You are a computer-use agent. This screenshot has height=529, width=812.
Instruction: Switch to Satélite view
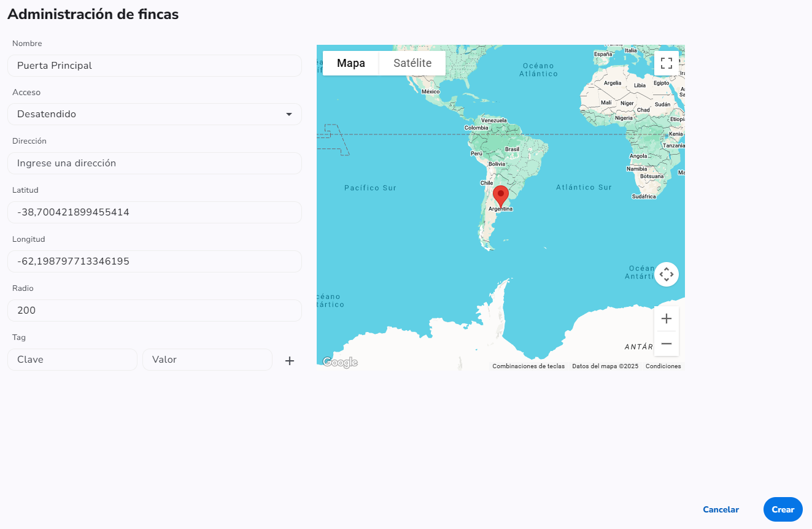coord(412,63)
